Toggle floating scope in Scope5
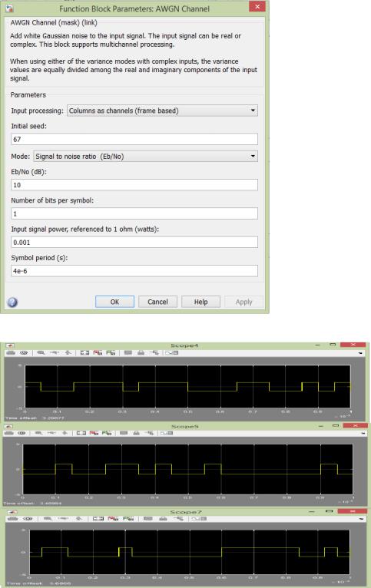Image resolution: width=371 pixels, height=588 pixels. (124, 433)
